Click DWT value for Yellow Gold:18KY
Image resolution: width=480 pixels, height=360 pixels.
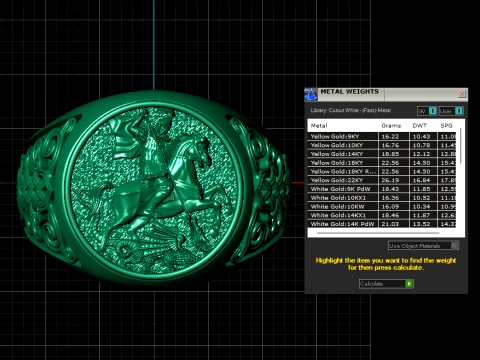[421, 163]
